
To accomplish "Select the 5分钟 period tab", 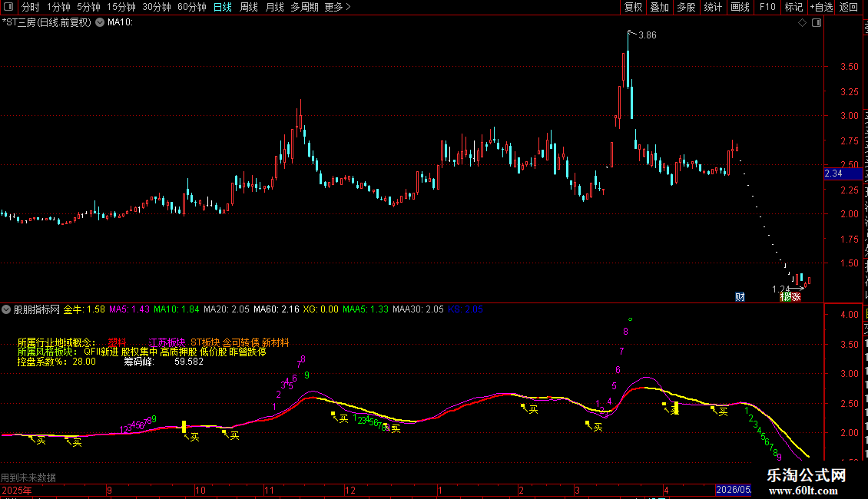I will (88, 7).
